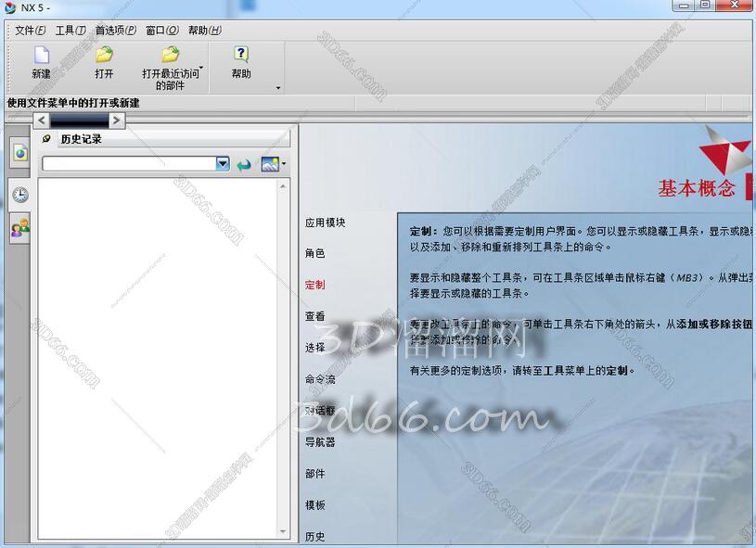The height and width of the screenshot is (548, 756).
Task: Select the 角色 concept link
Action: coord(314,253)
